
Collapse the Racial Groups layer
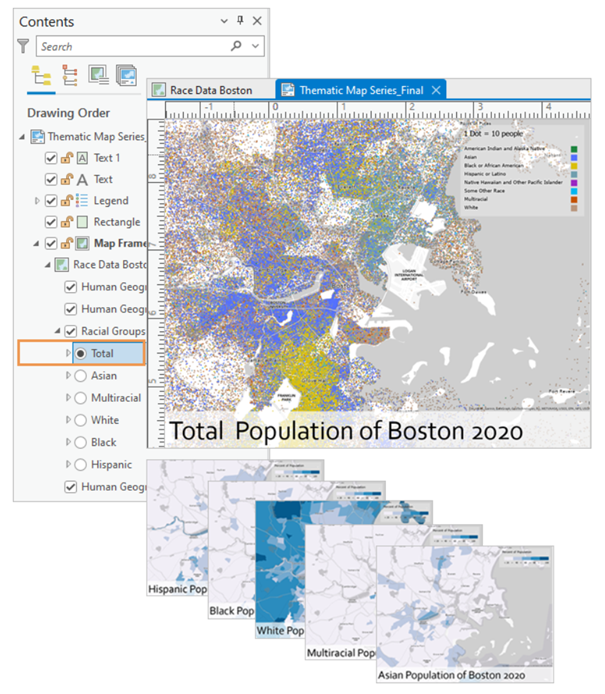[x=57, y=331]
